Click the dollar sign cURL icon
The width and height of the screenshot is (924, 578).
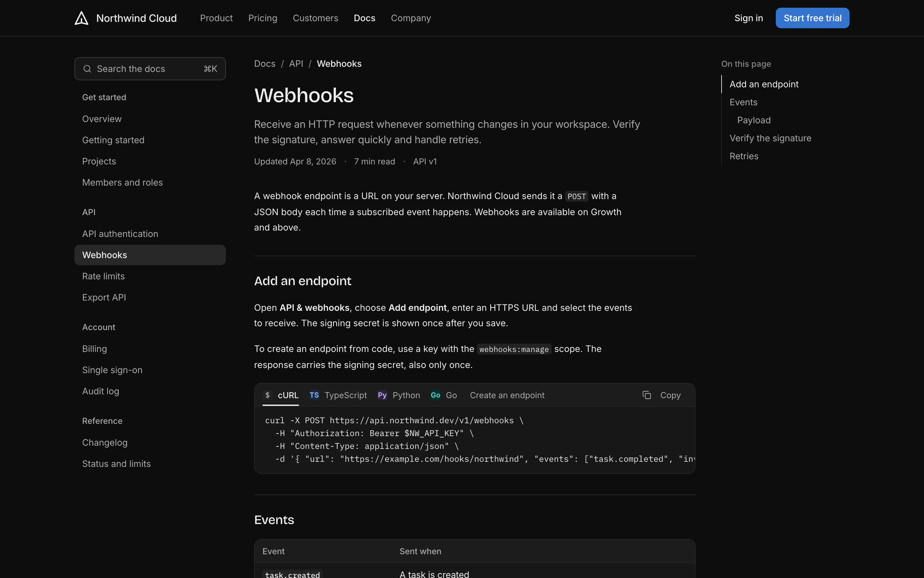[x=268, y=395]
